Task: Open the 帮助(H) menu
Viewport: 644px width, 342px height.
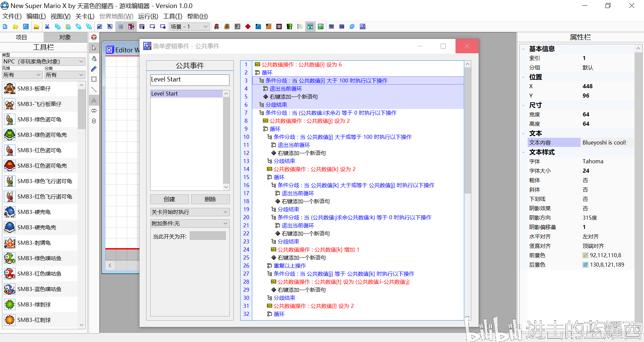Action: coord(197,16)
